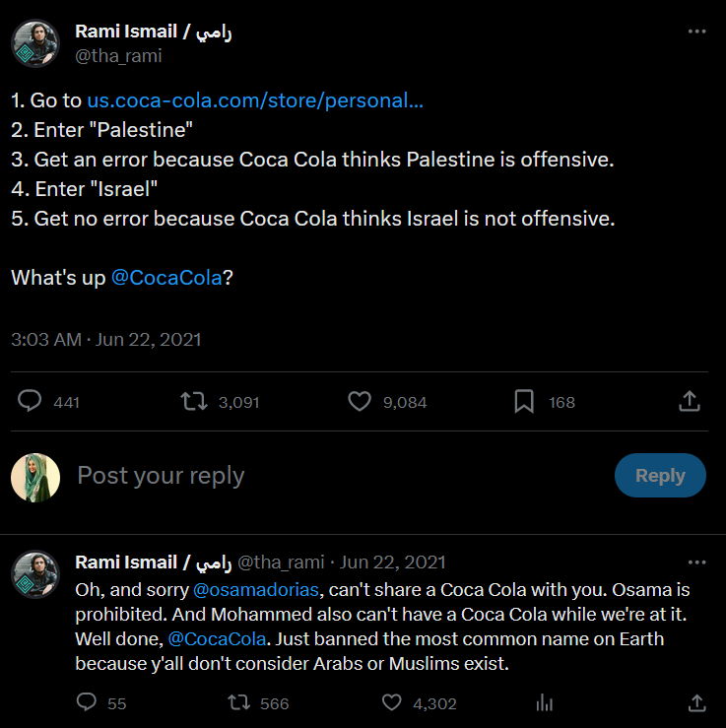726x728 pixels.
Task: Open more options menu on main tweet
Action: click(x=696, y=32)
